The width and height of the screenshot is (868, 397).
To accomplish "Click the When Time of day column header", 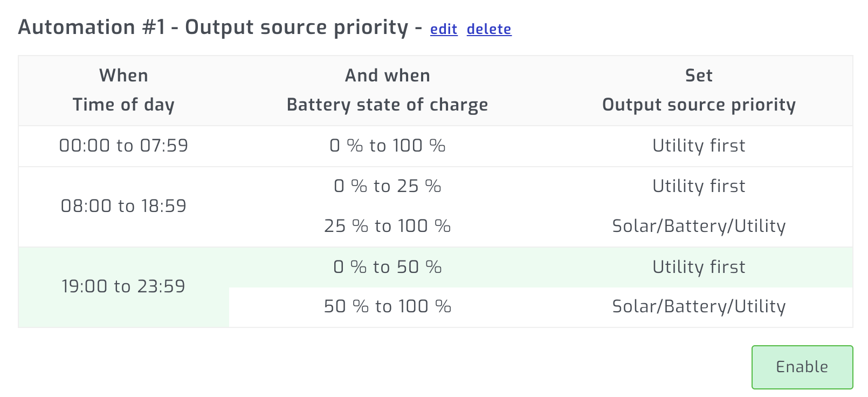I will click(x=123, y=91).
